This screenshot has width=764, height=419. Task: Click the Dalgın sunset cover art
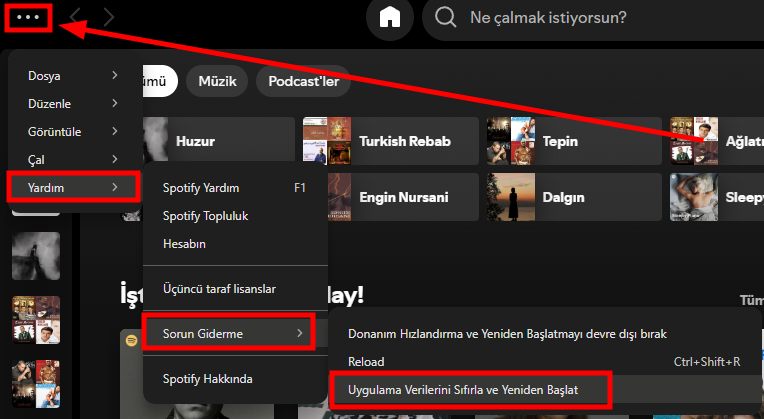click(511, 197)
